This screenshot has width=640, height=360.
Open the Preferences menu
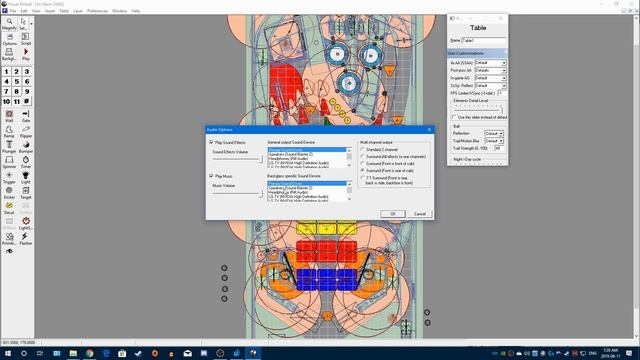[x=98, y=11]
